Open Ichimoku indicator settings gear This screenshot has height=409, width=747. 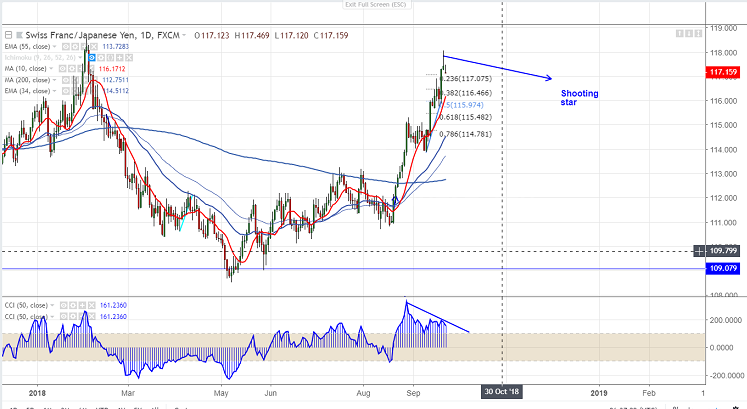[101, 58]
